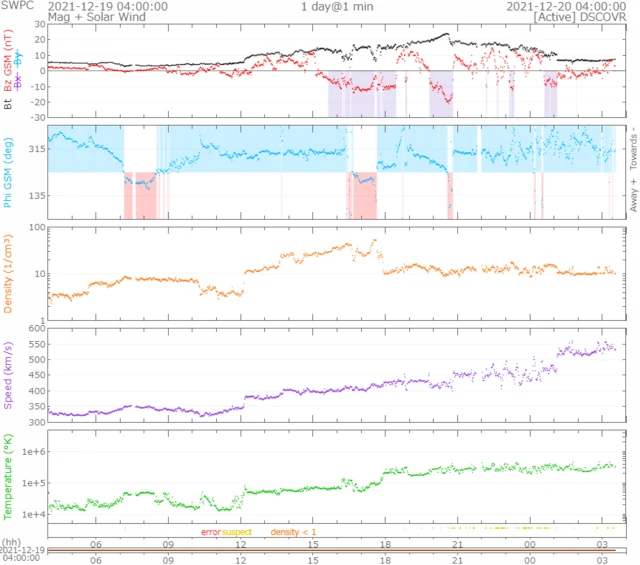The image size is (640, 565).
Task: Click the end timestamp 2021-12-20 04:00:00
Action: pos(563,6)
